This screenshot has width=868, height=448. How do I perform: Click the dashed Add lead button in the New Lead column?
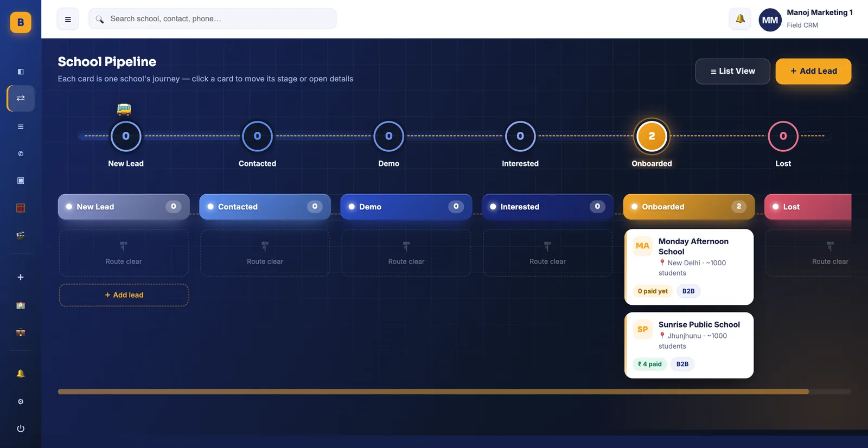124,295
